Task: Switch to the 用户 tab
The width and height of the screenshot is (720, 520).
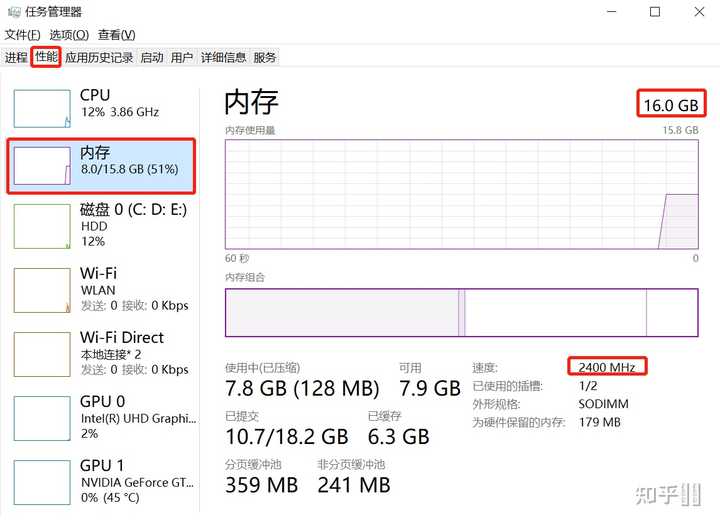Action: [x=182, y=57]
